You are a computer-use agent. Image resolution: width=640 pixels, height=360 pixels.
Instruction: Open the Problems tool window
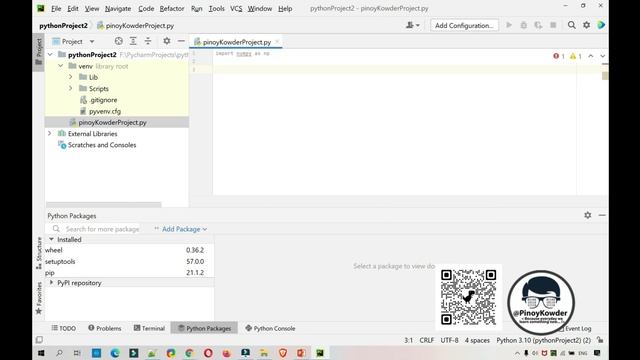[105, 328]
